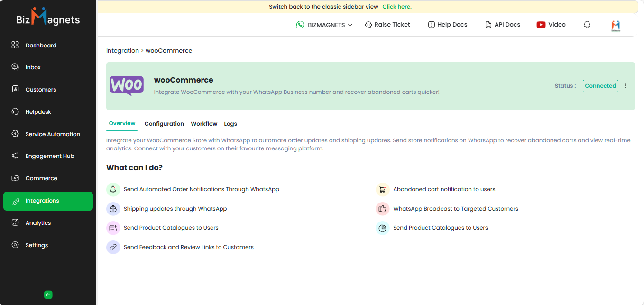Click the abandoned cart notification icon
Viewport: 644px width, 305px height.
pos(382,189)
